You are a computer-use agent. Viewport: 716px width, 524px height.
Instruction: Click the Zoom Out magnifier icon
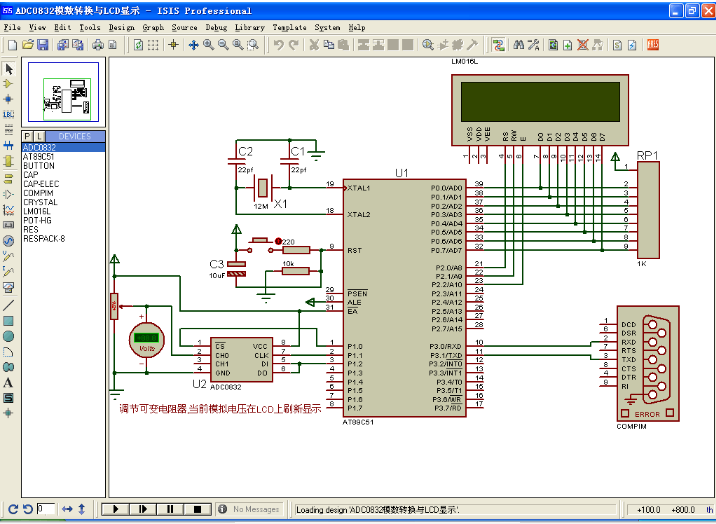click(223, 45)
